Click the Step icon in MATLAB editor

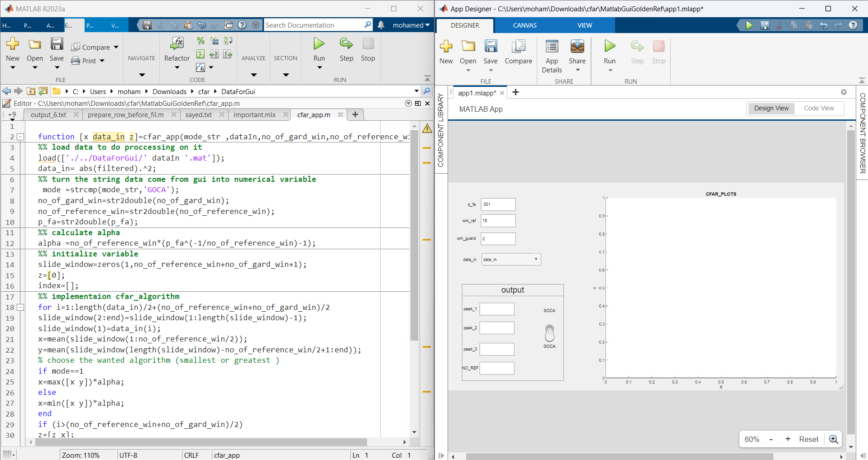(346, 44)
